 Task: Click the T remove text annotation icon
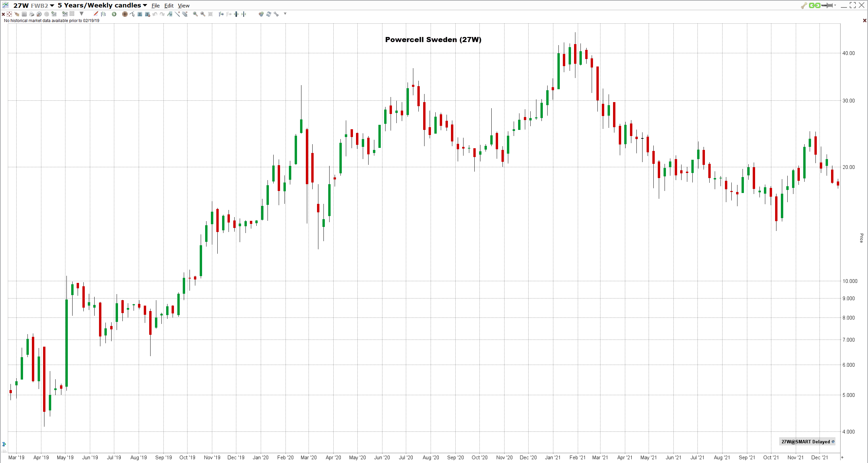pyautogui.click(x=147, y=14)
